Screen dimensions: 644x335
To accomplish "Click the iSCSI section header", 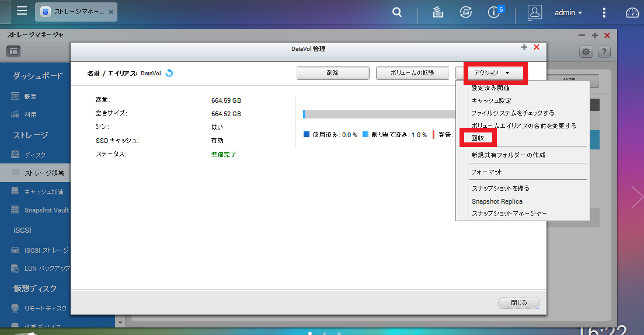I will point(22,231).
